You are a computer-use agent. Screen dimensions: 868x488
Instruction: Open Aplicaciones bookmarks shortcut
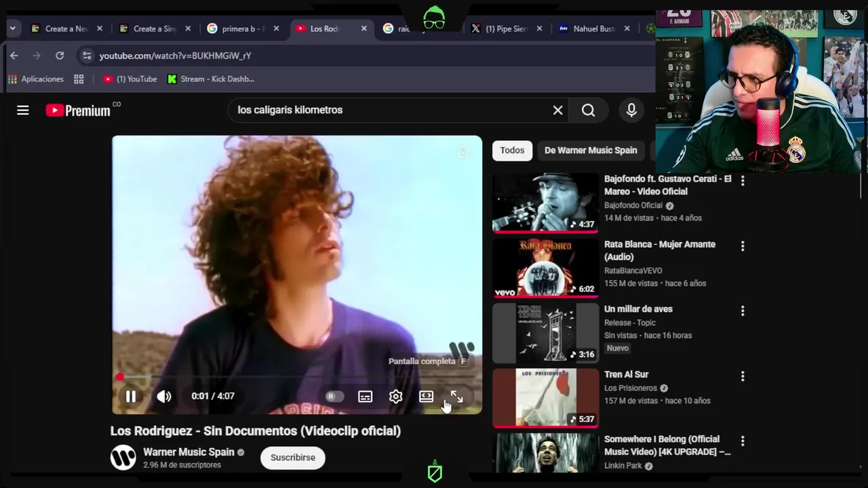pos(35,79)
